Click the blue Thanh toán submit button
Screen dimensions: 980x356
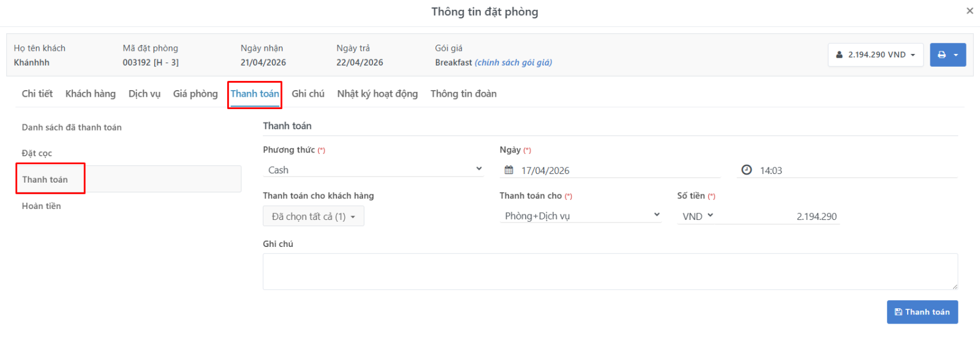922,312
